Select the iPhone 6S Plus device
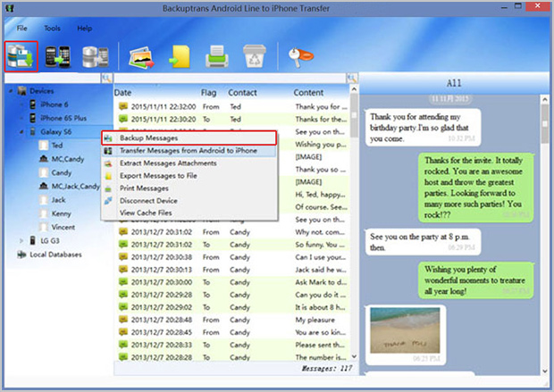Viewport: 554px width, 392px height. tap(63, 117)
